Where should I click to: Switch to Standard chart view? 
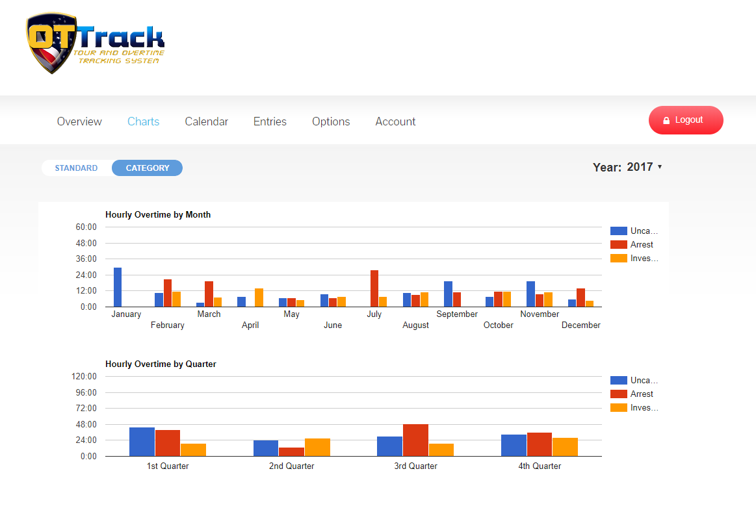pyautogui.click(x=76, y=168)
